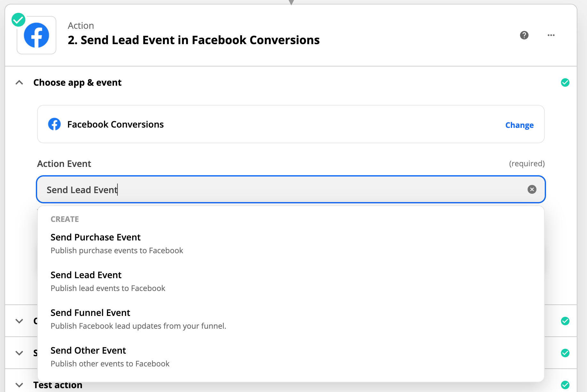The width and height of the screenshot is (587, 392).
Task: Choose Send Lead Event in the dropdown
Action: pyautogui.click(x=86, y=275)
